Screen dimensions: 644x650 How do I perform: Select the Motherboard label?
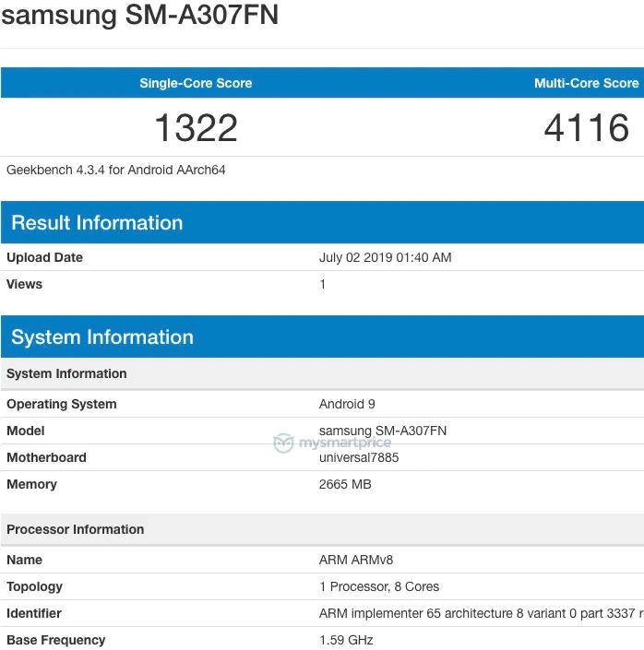(x=46, y=457)
